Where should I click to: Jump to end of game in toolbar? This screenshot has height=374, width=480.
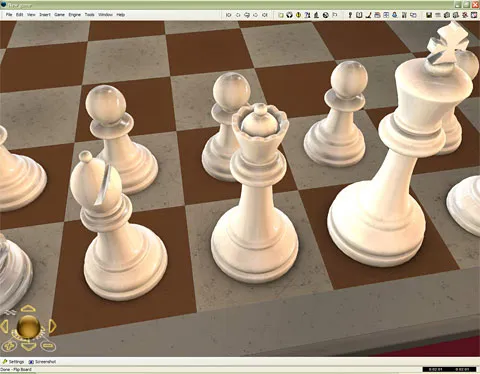coord(265,15)
